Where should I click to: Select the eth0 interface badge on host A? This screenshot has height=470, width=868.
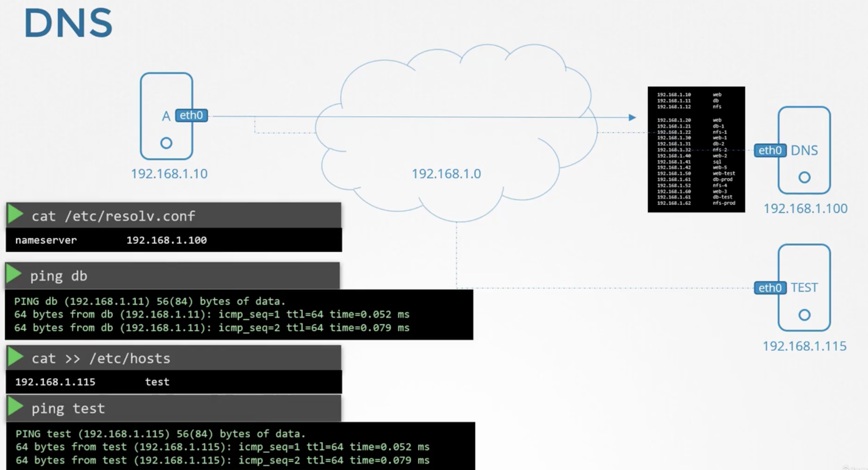click(191, 115)
